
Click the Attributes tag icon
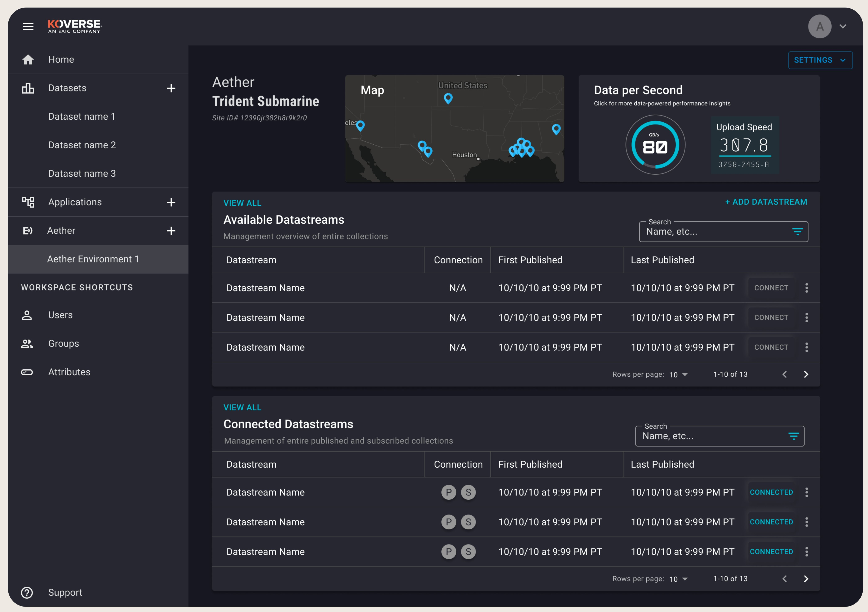(27, 372)
